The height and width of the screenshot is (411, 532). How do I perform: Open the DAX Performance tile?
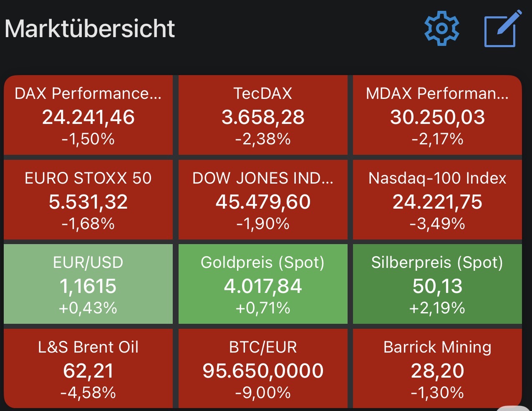pyautogui.click(x=88, y=115)
